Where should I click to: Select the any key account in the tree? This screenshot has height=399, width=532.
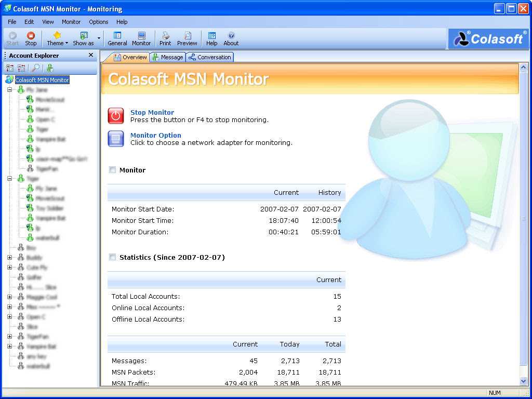[x=36, y=356]
